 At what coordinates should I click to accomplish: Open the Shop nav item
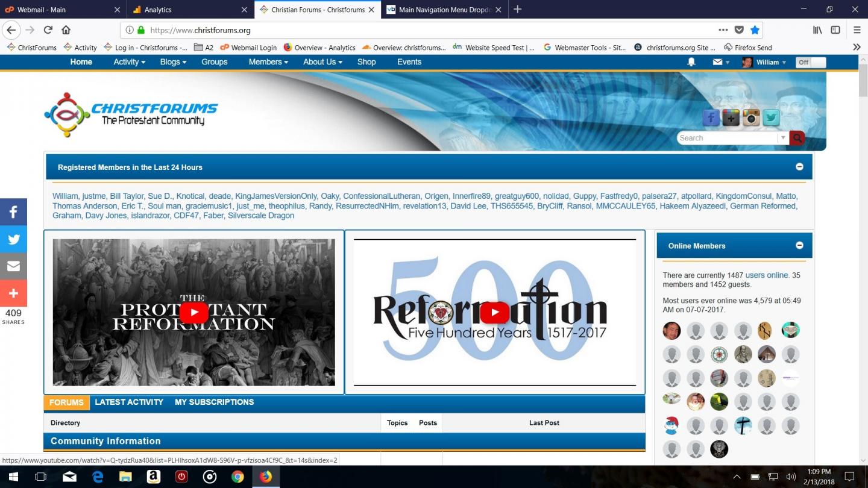(366, 62)
